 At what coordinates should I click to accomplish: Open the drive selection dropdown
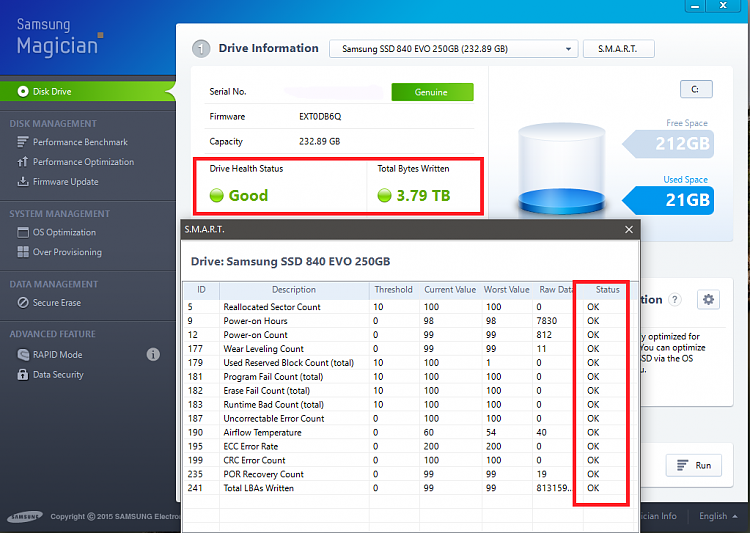[x=453, y=49]
